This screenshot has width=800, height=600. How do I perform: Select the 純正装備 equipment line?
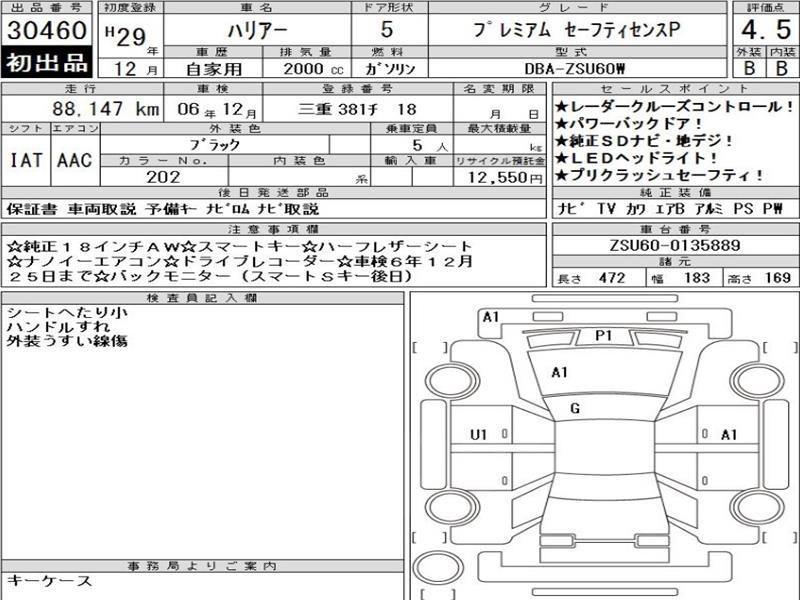click(x=669, y=209)
